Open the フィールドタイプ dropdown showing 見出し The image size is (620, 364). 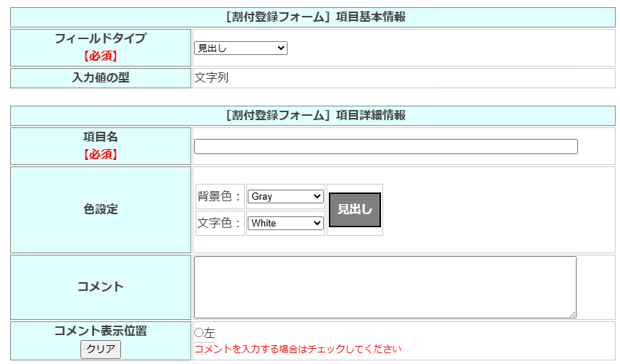pos(240,48)
